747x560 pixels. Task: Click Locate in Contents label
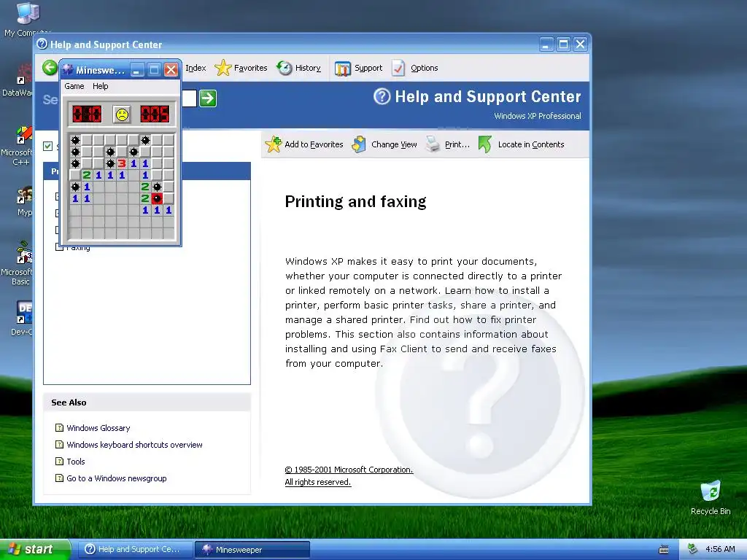coord(531,144)
